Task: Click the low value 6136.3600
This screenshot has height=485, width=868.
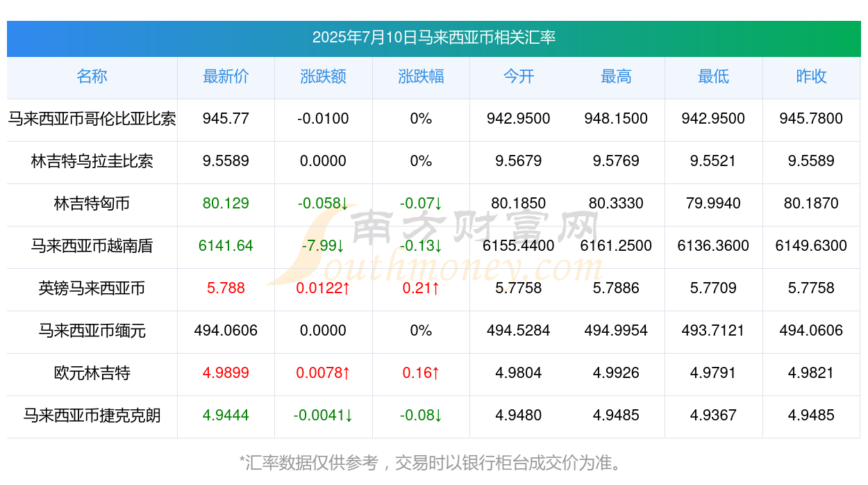Action: coord(713,246)
